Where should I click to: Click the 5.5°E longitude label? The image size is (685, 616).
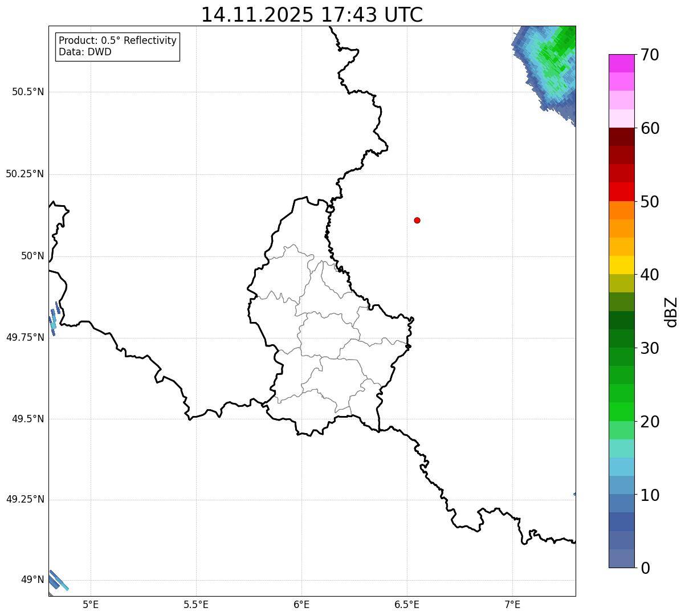coord(196,604)
